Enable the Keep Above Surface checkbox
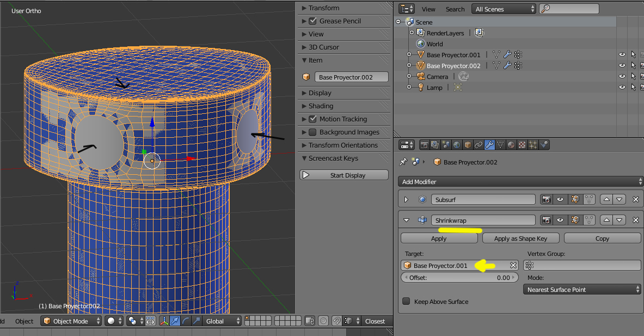This screenshot has width=644, height=336. point(406,302)
